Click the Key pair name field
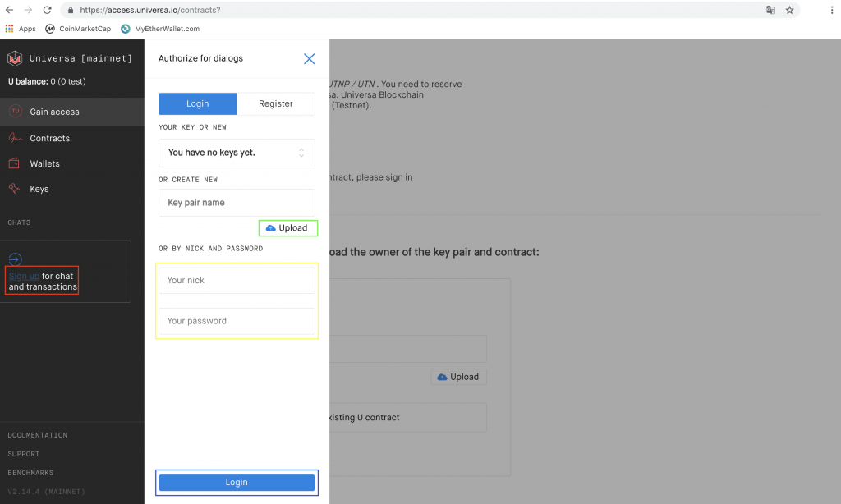This screenshot has width=841, height=504. point(237,203)
